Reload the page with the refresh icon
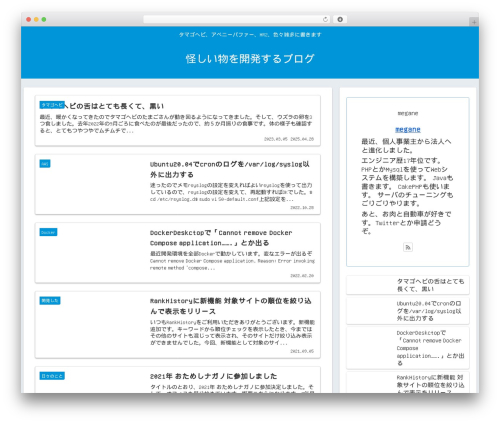Image resolution: width=500 pixels, height=423 pixels. pyautogui.click(x=325, y=20)
